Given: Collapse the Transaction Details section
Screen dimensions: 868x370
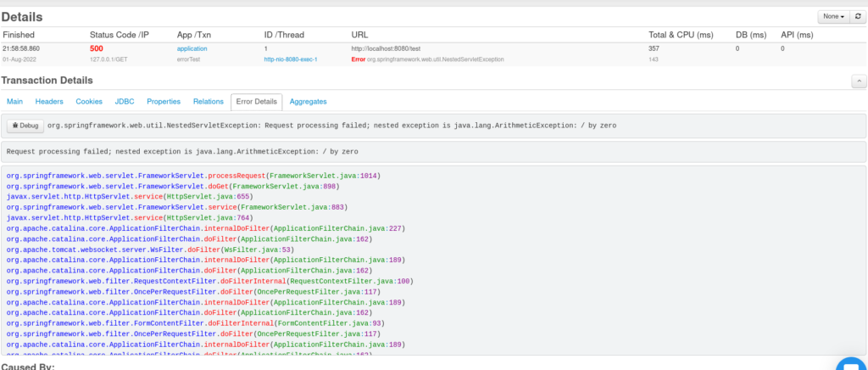Looking at the screenshot, I should tap(859, 81).
